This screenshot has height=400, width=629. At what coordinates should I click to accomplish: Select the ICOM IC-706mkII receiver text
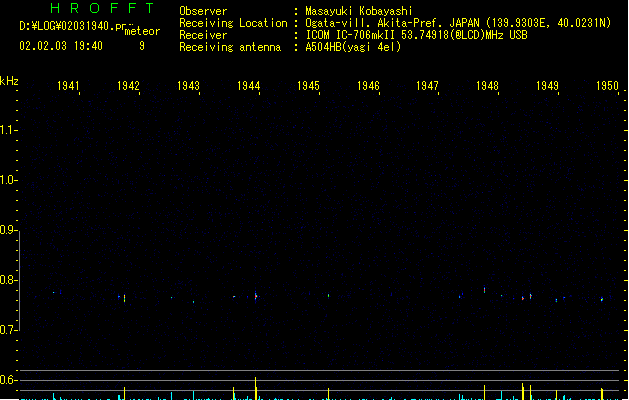coord(416,35)
